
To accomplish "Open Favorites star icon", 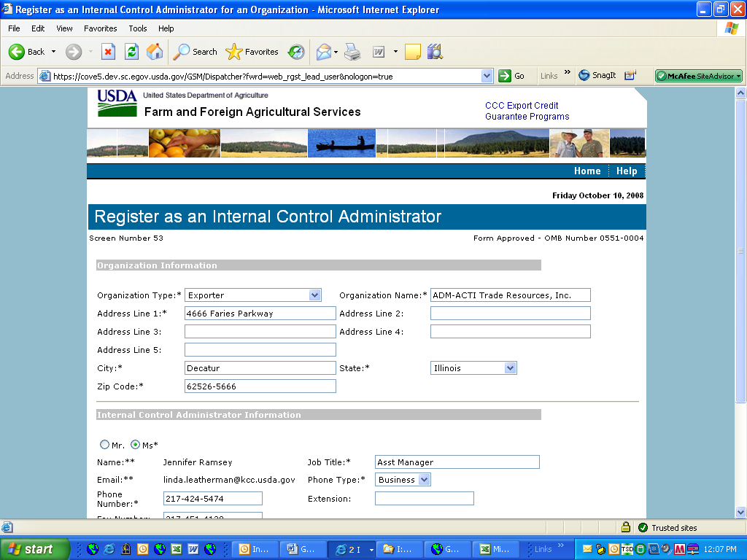I will coord(233,52).
